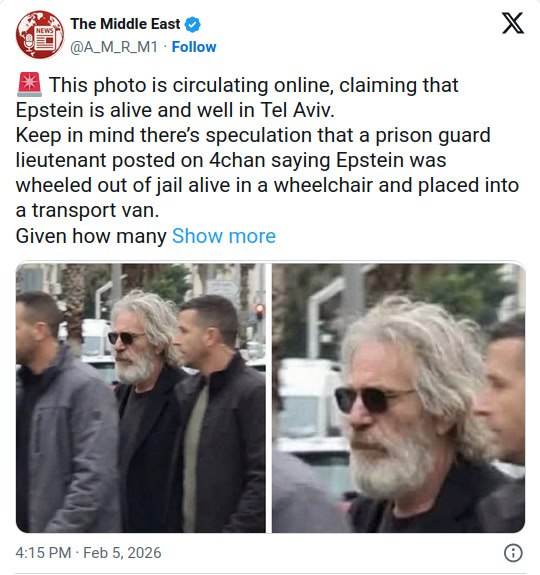540x575 pixels.
Task: Click the blue verified badge
Action: [x=192, y=25]
